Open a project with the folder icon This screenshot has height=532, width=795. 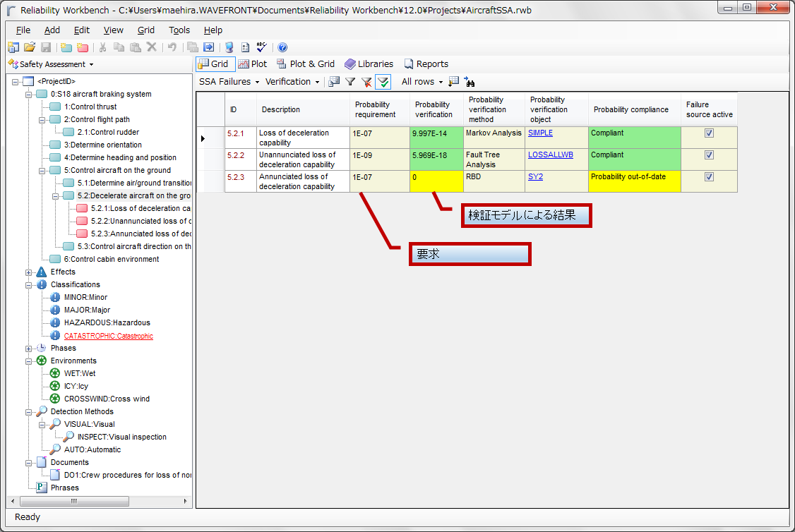(x=30, y=47)
